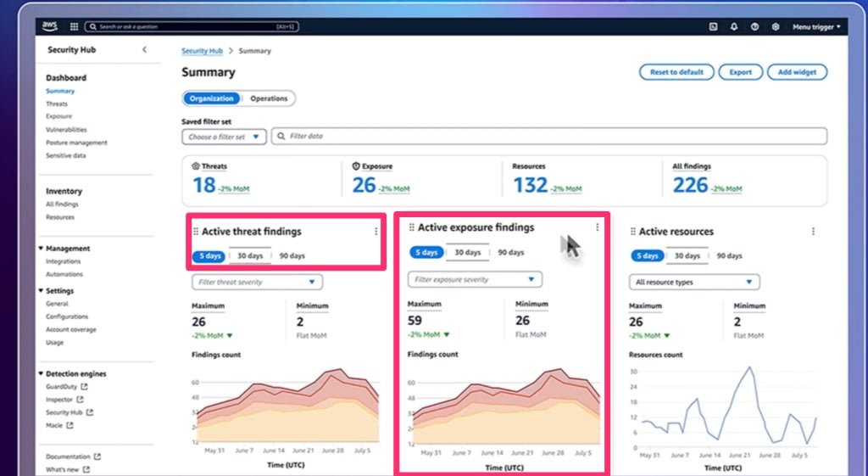This screenshot has width=868, height=476.
Task: Click the Filter data search field
Action: 549,137
